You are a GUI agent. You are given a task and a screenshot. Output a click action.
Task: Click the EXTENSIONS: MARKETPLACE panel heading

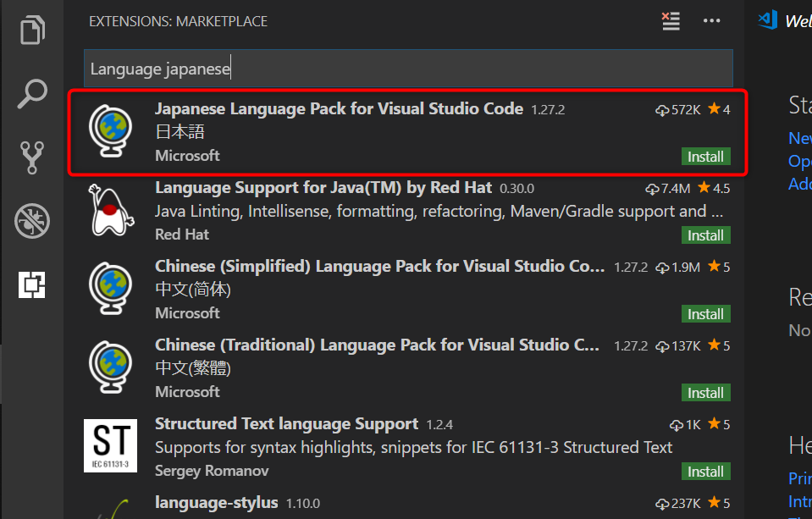click(178, 21)
